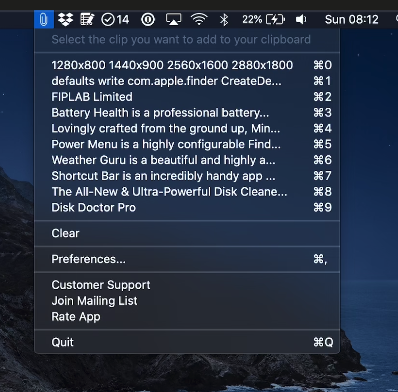Click the battery status 22% indicator
Screen dimensions: 398x392
tap(263, 20)
